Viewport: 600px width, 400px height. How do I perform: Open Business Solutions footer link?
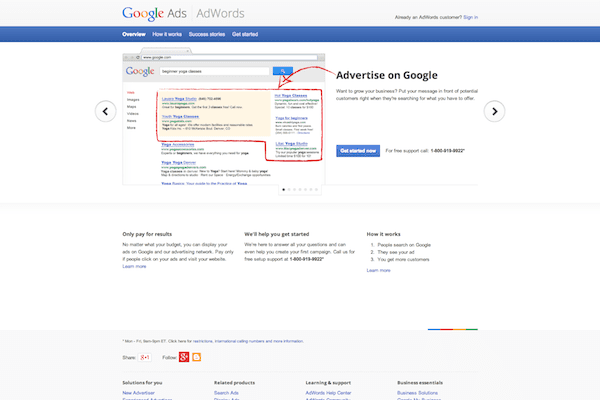(417, 393)
